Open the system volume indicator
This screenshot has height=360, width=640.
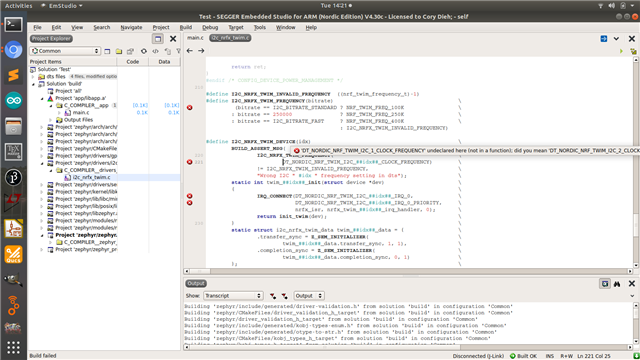(x=611, y=6)
